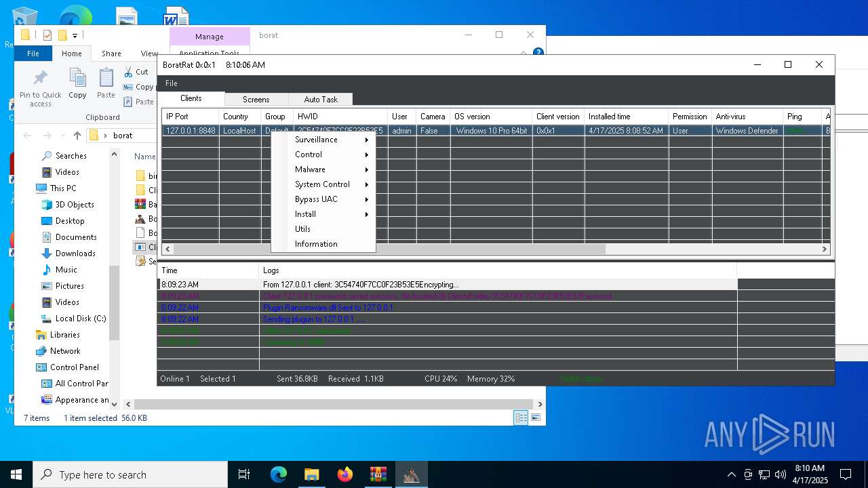Open Control Panel in navigation pane
The height and width of the screenshot is (488, 868).
[x=75, y=367]
